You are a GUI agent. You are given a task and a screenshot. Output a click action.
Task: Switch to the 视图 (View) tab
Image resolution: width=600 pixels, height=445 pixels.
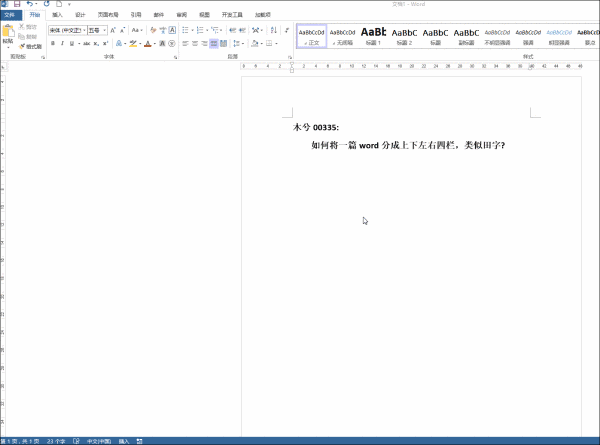click(x=204, y=15)
